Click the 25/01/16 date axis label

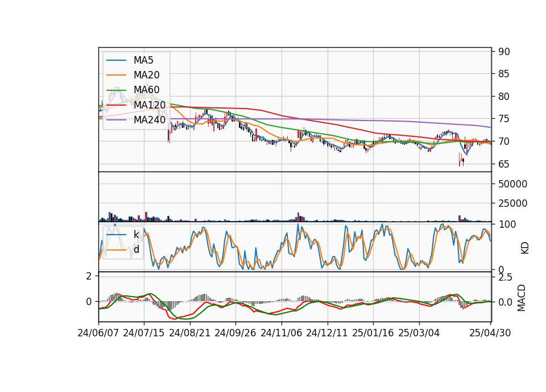(x=373, y=333)
